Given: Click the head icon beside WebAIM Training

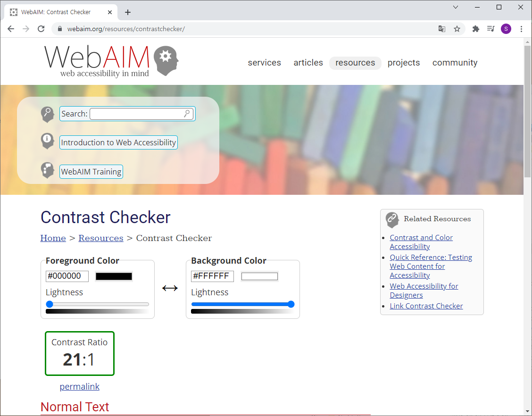Looking at the screenshot, I should (48, 170).
